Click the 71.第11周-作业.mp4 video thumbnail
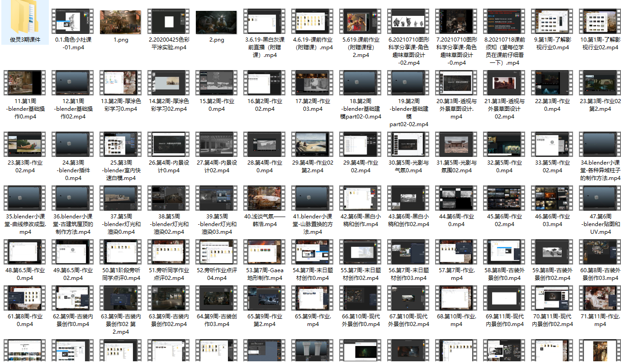Screen dimensions: 621x364 click(x=600, y=298)
